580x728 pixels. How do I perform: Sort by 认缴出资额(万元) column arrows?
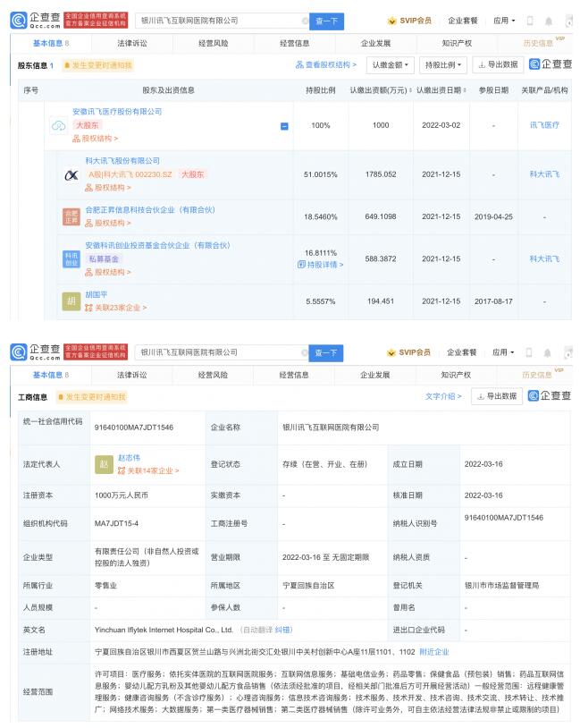tap(410, 90)
